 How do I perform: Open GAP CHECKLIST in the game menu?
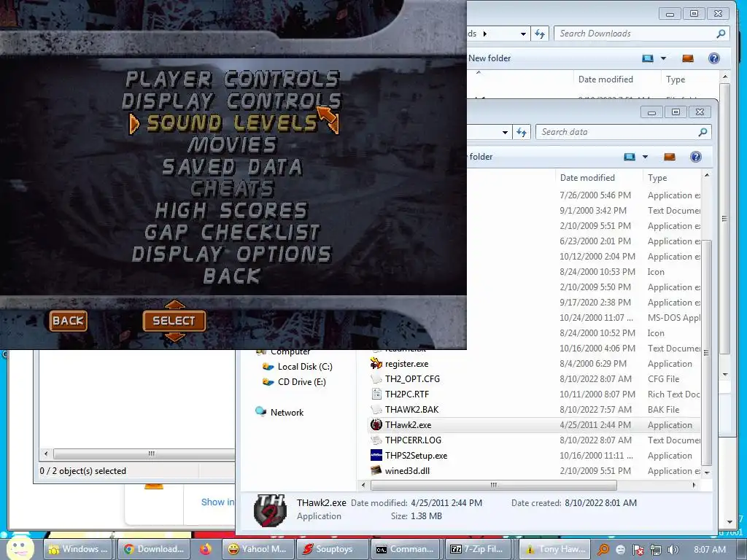tap(232, 233)
